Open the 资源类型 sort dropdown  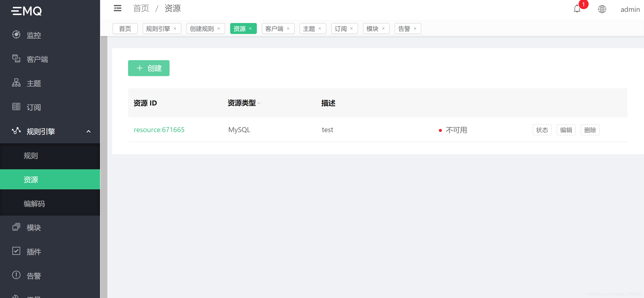[x=259, y=103]
